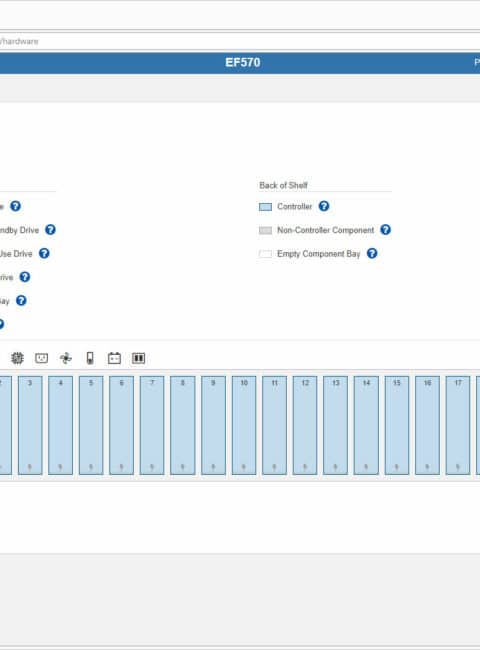Click the fan icon above the shelf
The height and width of the screenshot is (650, 480).
[x=66, y=358]
